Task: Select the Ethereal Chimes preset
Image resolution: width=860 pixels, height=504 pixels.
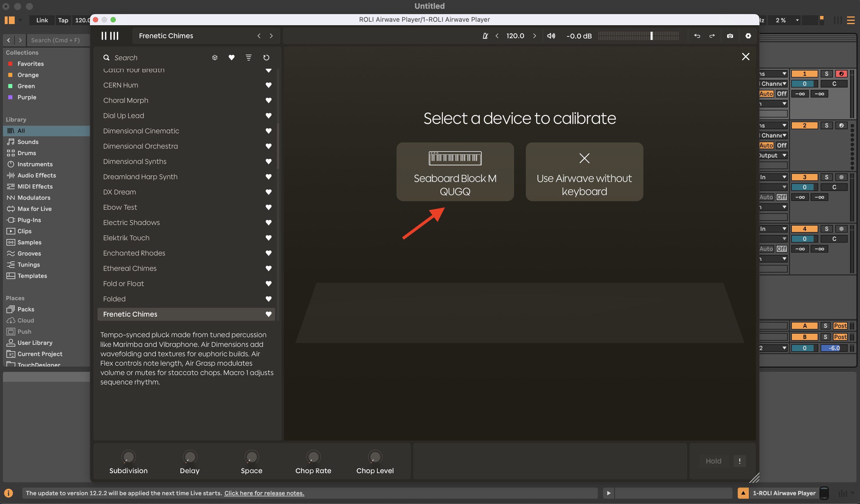Action: (130, 268)
